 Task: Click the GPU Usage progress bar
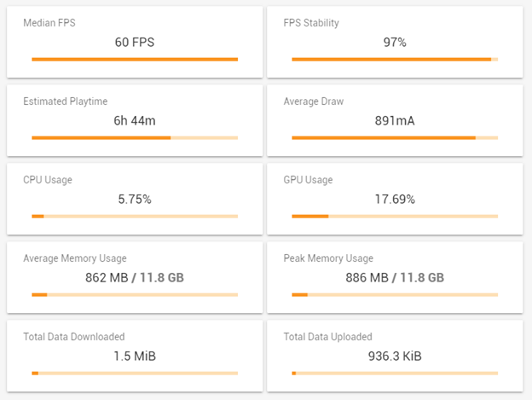395,216
